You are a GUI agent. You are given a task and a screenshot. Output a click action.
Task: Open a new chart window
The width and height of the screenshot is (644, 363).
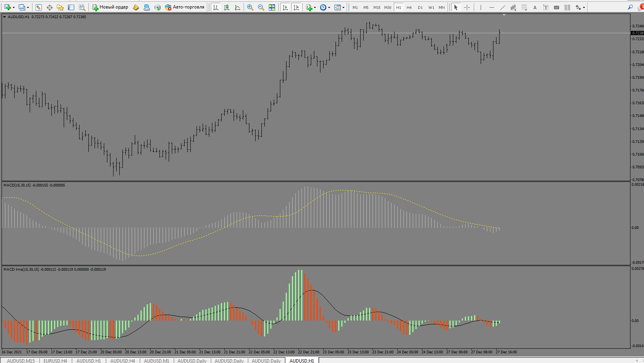(x=7, y=7)
